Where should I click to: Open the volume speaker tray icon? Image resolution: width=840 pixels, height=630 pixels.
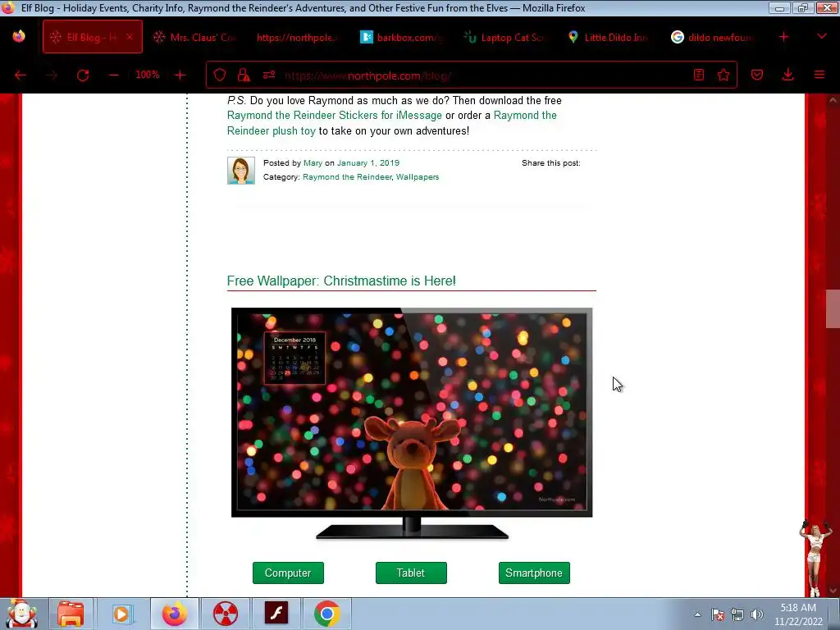(x=757, y=614)
